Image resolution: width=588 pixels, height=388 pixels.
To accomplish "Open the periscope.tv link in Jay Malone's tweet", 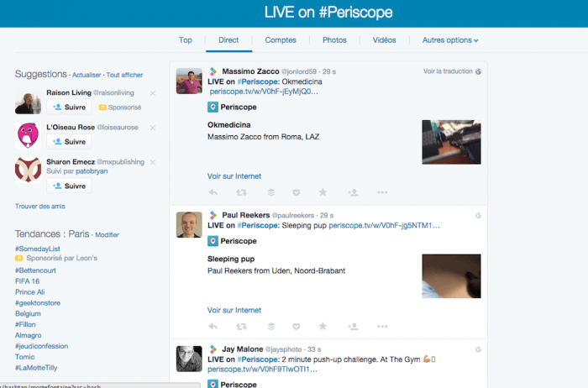I will click(262, 370).
